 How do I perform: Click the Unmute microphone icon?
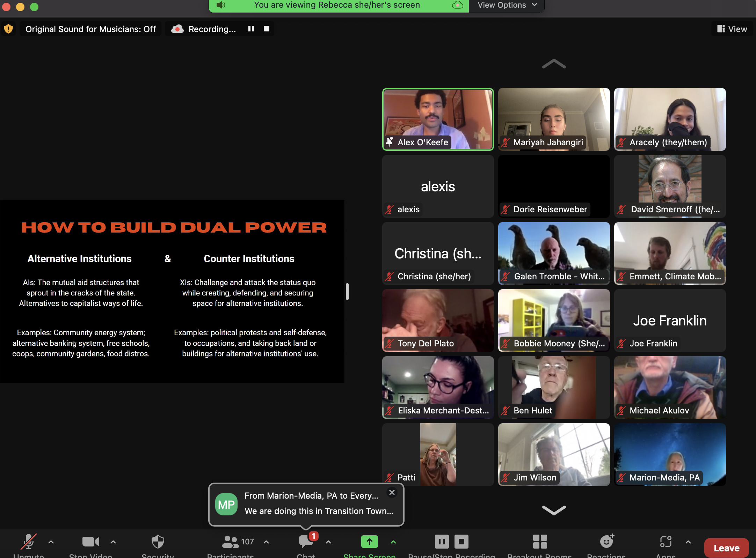tap(29, 542)
